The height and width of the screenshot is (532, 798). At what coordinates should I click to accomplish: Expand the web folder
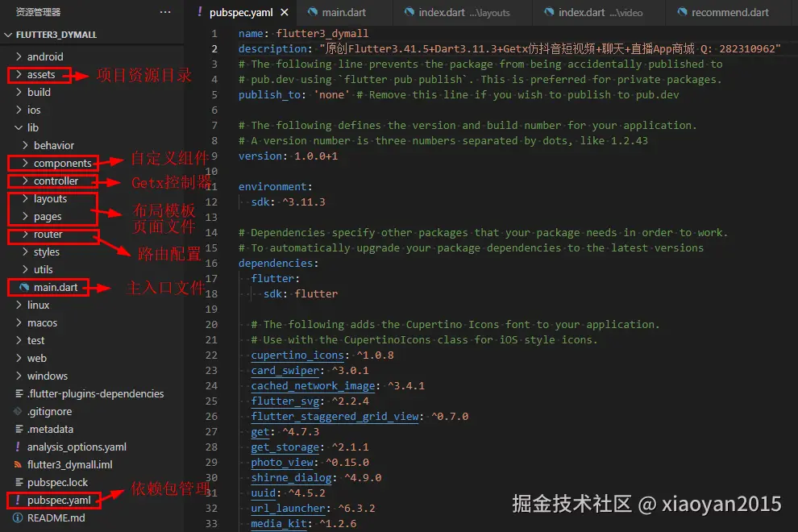tap(36, 358)
